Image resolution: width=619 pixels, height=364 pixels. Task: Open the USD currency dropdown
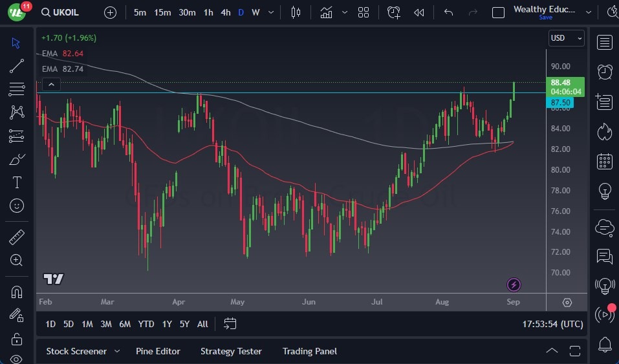566,38
